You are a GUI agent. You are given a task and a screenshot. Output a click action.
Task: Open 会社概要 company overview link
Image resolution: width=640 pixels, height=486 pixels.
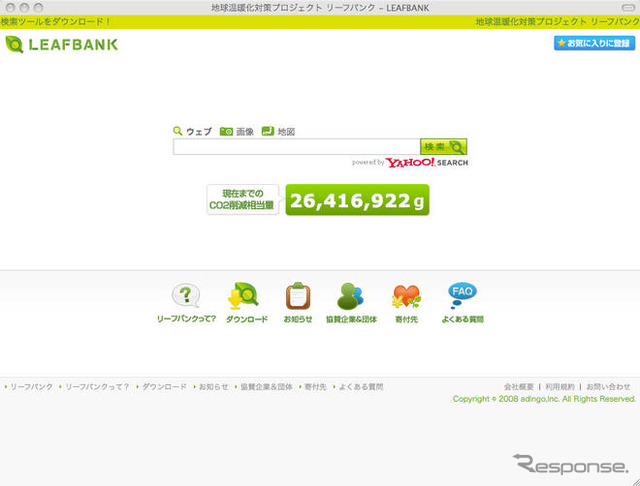519,386
